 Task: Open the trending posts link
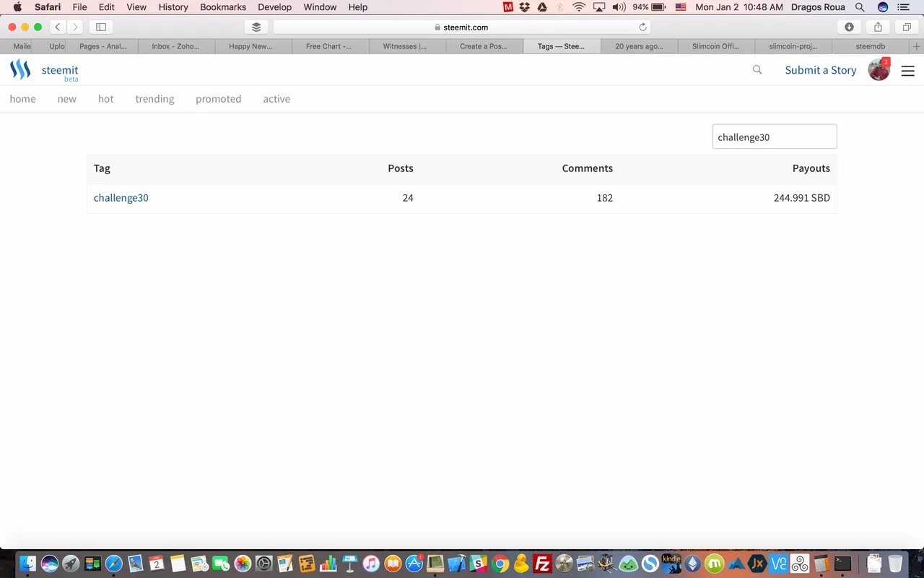(x=154, y=99)
